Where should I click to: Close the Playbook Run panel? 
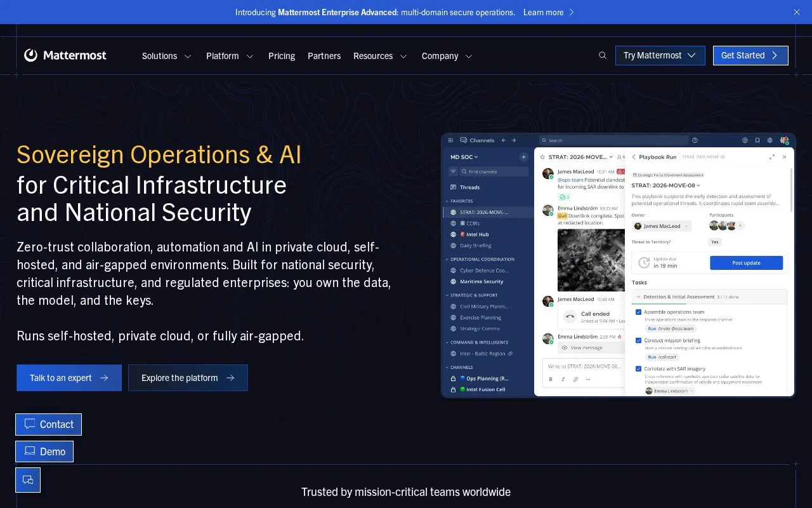click(785, 157)
